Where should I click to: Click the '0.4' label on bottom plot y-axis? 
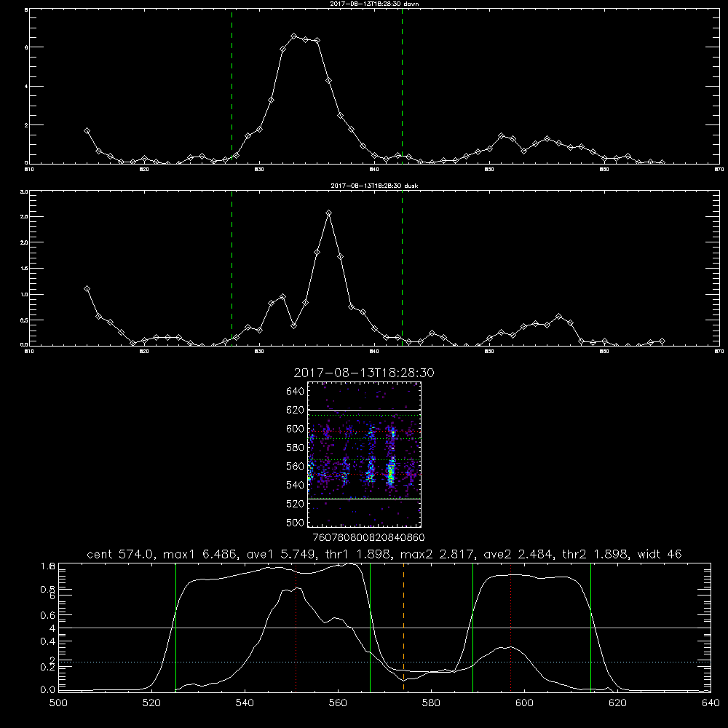[48, 641]
